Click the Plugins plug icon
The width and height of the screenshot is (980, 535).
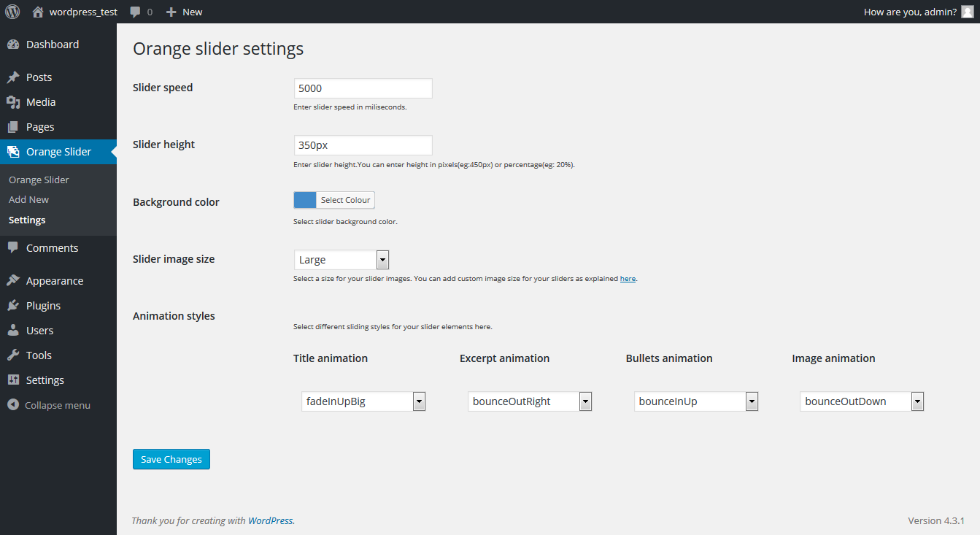13,306
